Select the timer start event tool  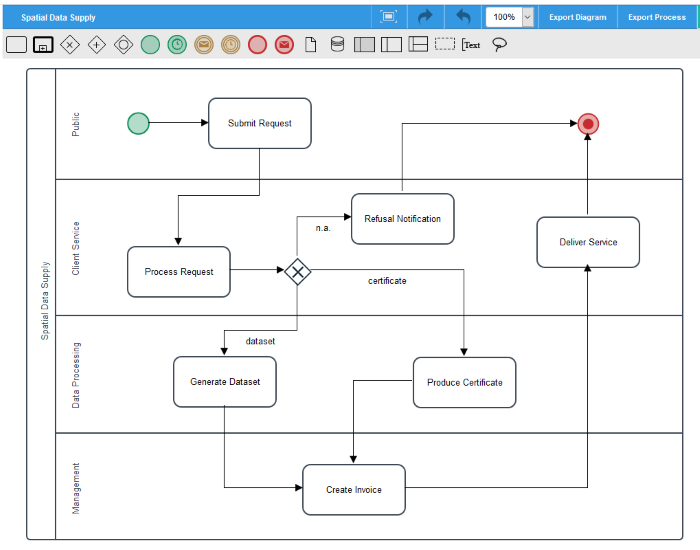coord(177,45)
